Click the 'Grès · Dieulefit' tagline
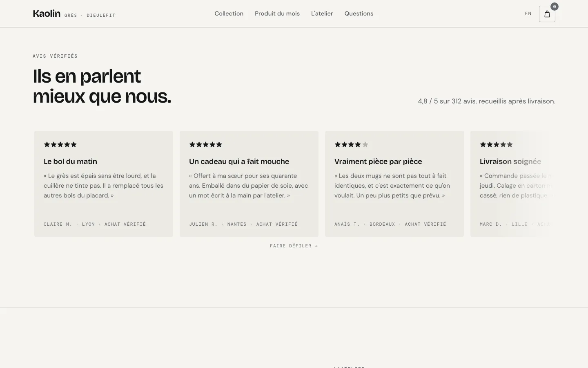This screenshot has width=588, height=368. tap(90, 16)
